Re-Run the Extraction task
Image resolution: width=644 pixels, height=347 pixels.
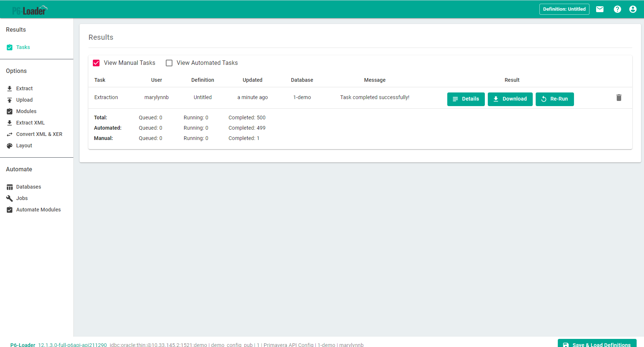click(554, 99)
